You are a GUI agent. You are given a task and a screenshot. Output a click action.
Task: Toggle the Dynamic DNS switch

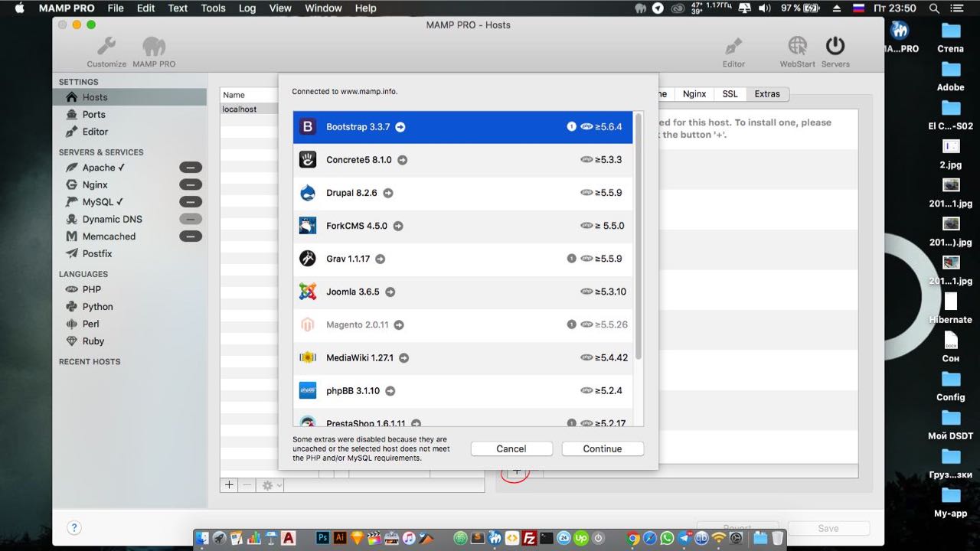[191, 219]
